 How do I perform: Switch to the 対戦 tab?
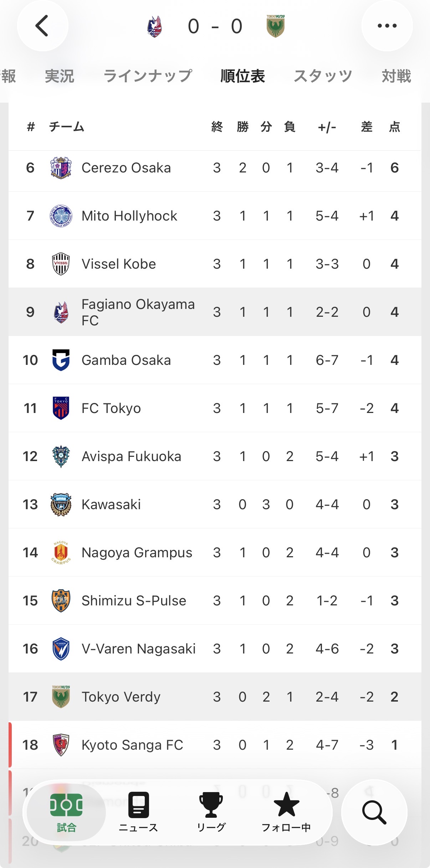396,76
